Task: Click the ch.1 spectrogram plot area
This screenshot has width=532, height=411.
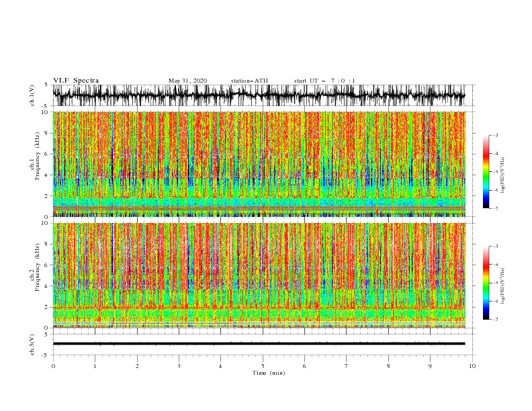Action: tap(259, 164)
